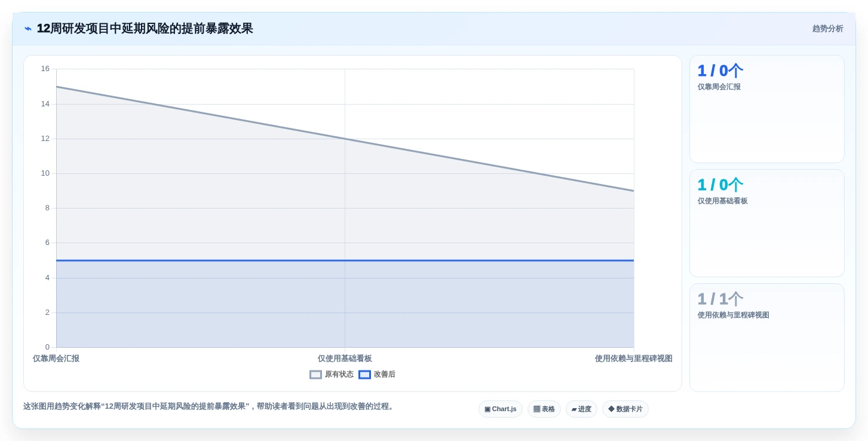The height and width of the screenshot is (441, 868).
Task: Click the 仅使用基础看板 x-axis label
Action: (x=345, y=359)
